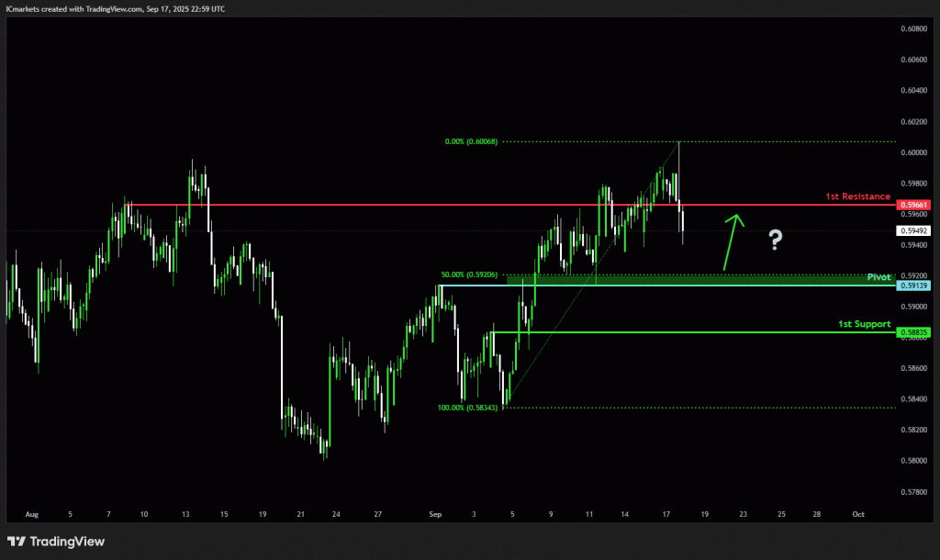Click the 0.59800 price axis label

pos(913,184)
